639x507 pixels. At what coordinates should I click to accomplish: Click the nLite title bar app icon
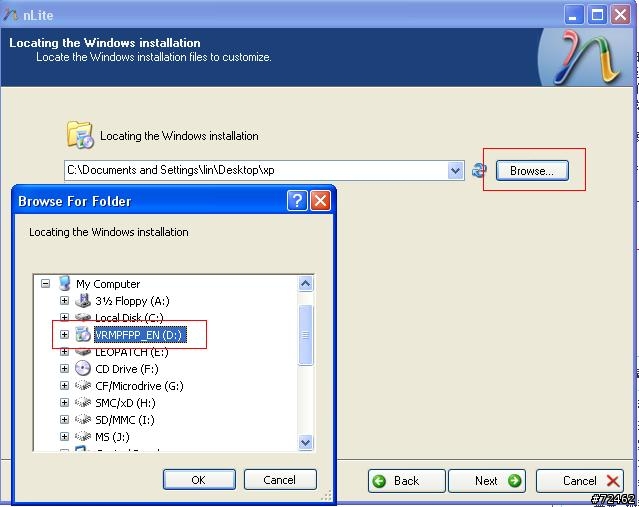point(11,15)
